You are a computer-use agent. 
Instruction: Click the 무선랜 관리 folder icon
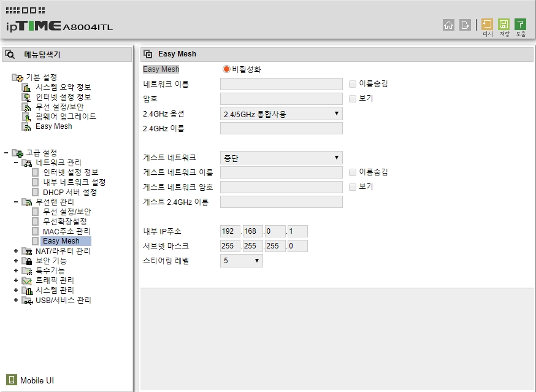tap(27, 202)
